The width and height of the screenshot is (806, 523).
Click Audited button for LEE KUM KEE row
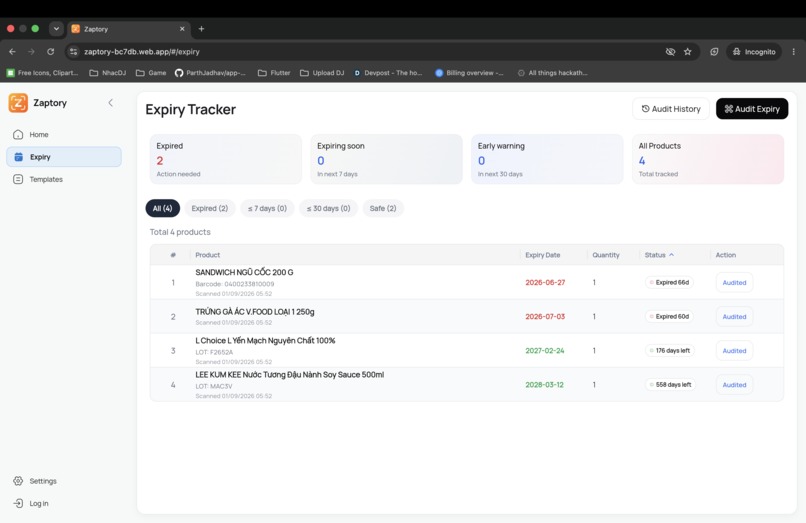734,385
